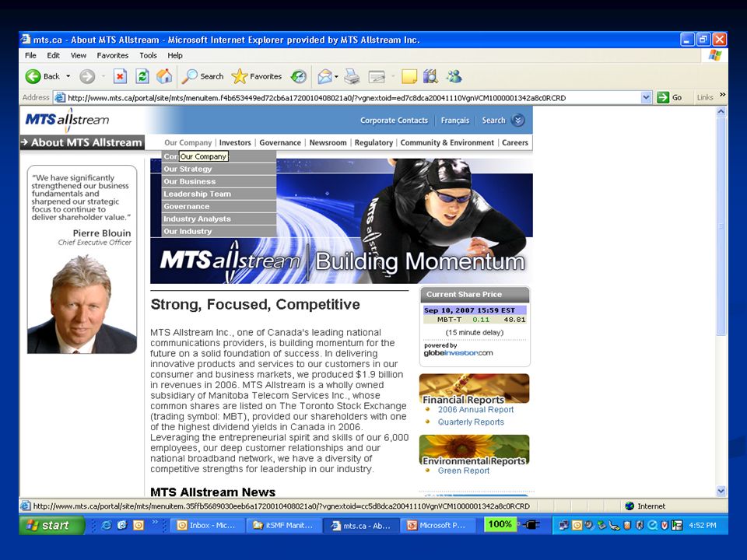Go to the home page via Home icon
Image resolution: width=747 pixels, height=560 pixels.
pos(164,76)
